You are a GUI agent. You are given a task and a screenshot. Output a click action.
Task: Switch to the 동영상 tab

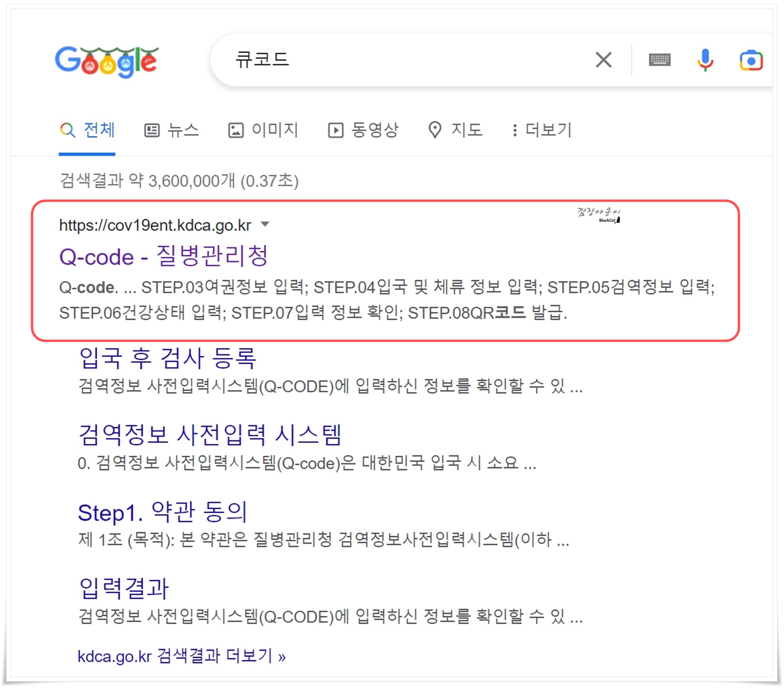[363, 131]
